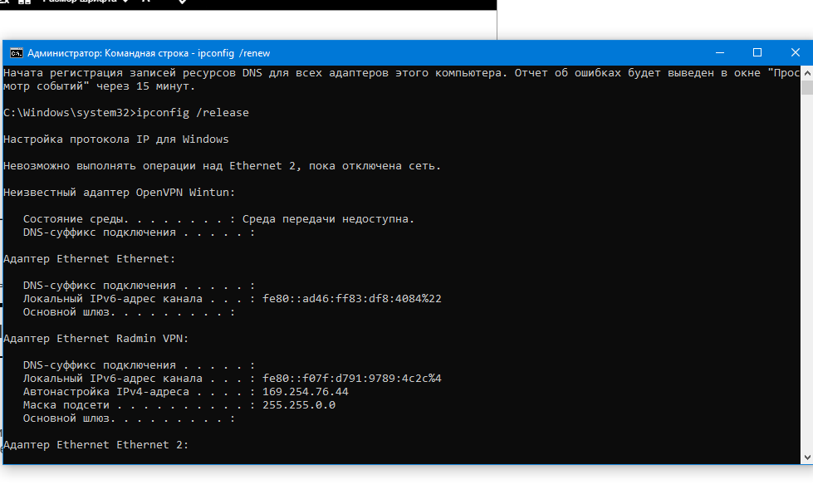Click the Адаптер Ethernet Ethernet heading
813x504 pixels.
(89, 259)
